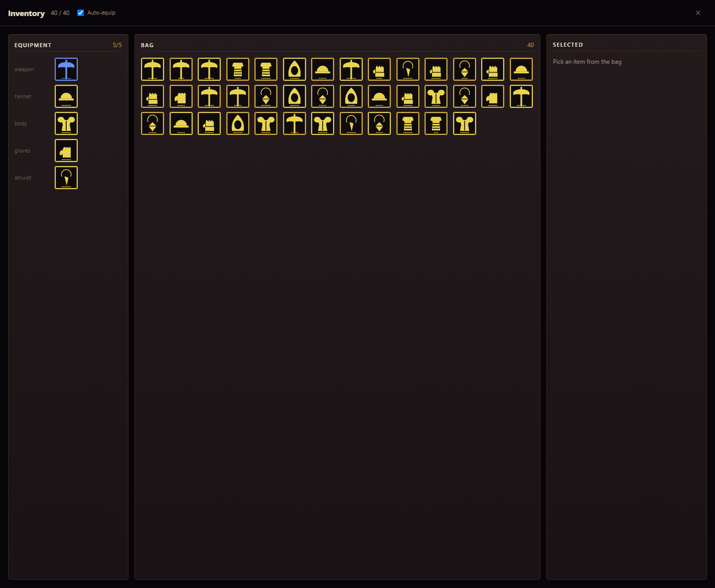Click the "Inventory" window title
715x588 pixels.
click(x=27, y=14)
